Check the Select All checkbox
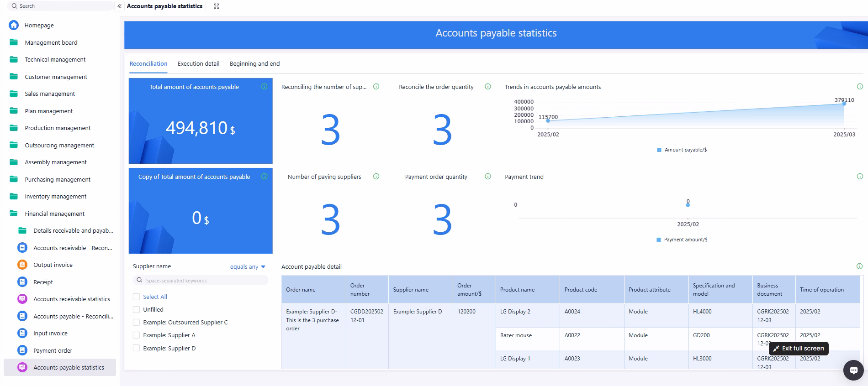The image size is (868, 386). 136,297
